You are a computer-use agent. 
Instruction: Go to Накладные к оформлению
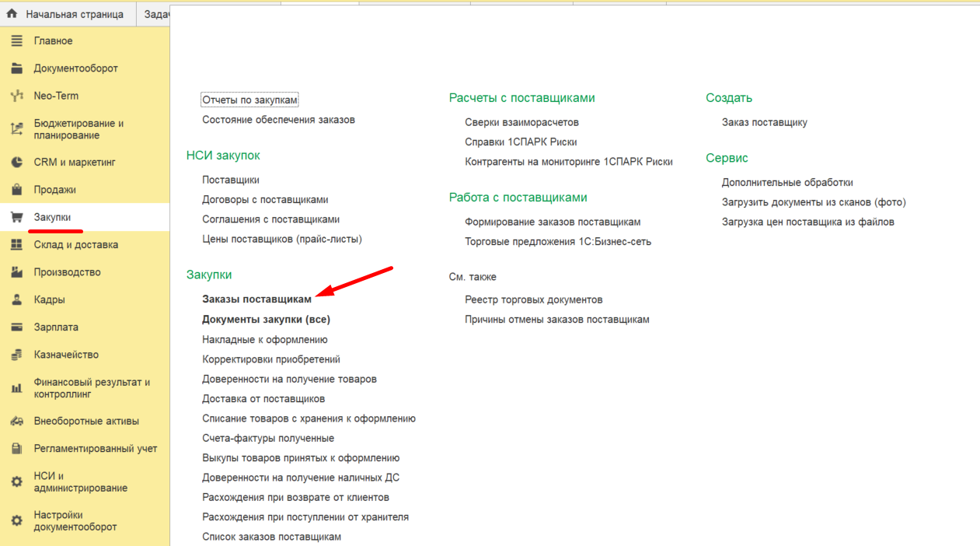pos(265,340)
